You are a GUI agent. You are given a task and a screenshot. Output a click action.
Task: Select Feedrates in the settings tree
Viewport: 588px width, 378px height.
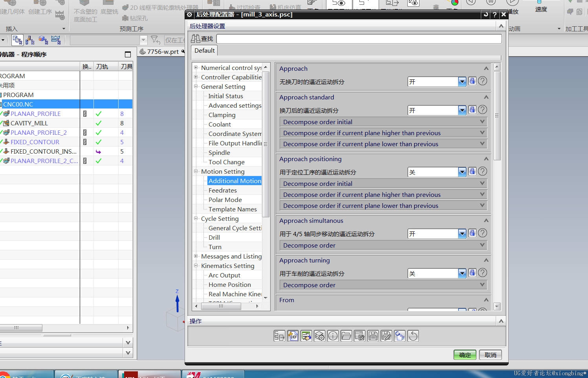[222, 190]
